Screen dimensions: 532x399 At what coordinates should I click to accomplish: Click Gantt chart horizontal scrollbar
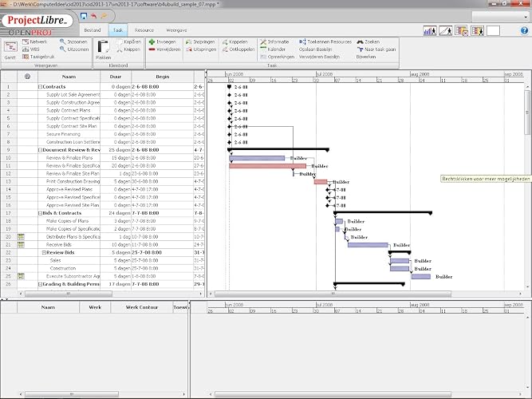coord(333,294)
